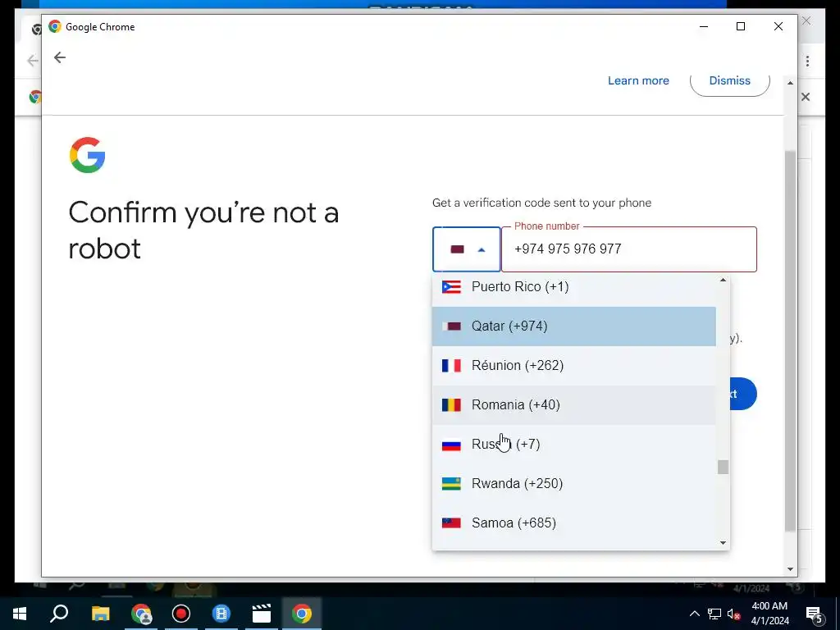Maximize the Google Chrome popup window
The image size is (840, 630).
click(741, 26)
